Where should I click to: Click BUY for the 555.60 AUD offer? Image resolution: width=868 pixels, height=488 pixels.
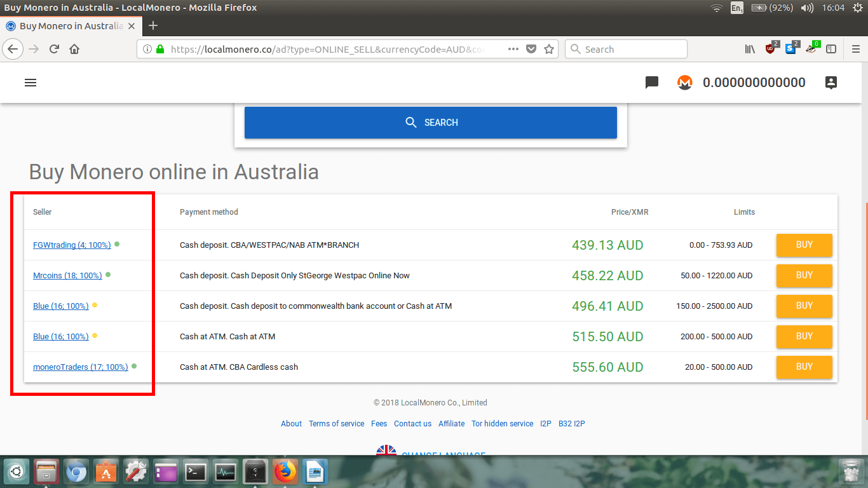(804, 367)
